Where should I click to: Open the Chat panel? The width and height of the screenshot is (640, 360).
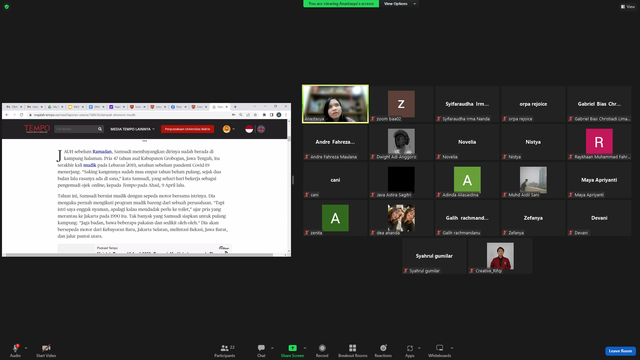coord(261,350)
